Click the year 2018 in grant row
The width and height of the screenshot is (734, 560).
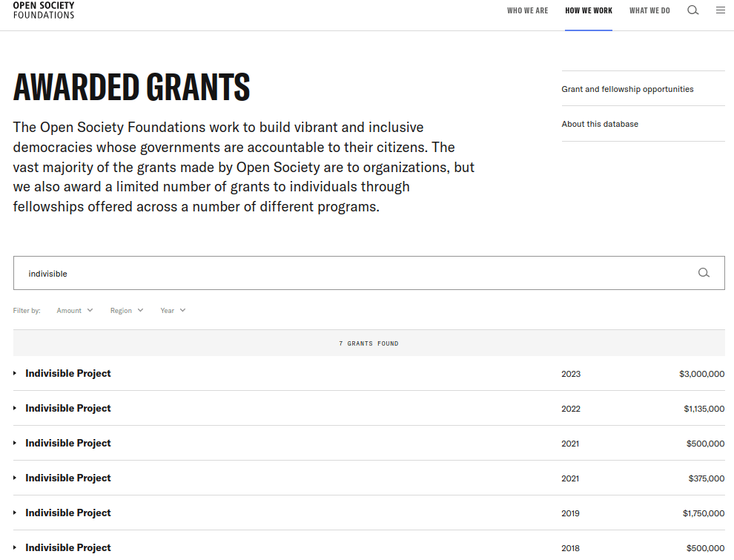[570, 548]
